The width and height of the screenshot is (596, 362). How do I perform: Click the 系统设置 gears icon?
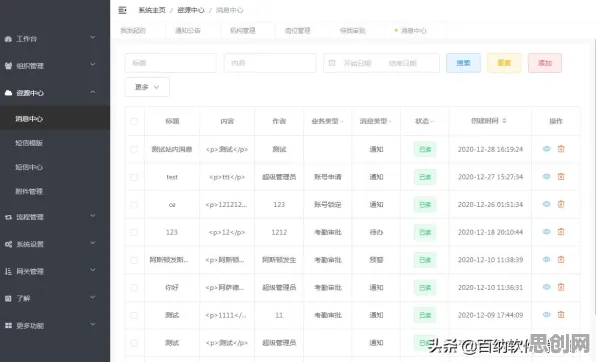pos(8,244)
